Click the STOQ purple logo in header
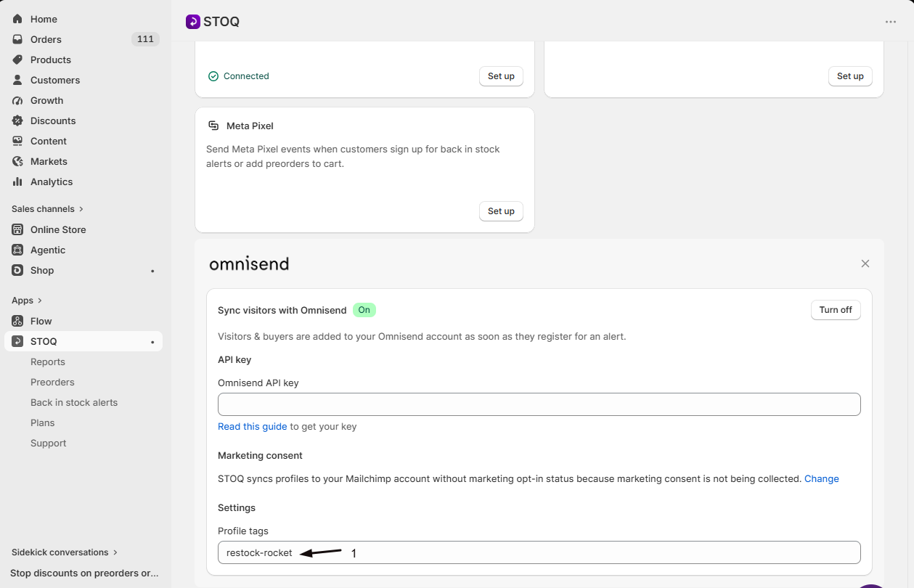The width and height of the screenshot is (914, 588). (x=192, y=22)
